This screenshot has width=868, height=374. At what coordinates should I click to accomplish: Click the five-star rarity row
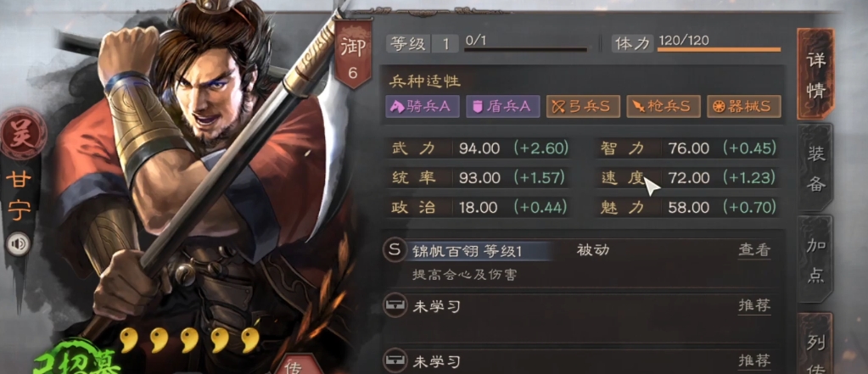click(x=189, y=339)
